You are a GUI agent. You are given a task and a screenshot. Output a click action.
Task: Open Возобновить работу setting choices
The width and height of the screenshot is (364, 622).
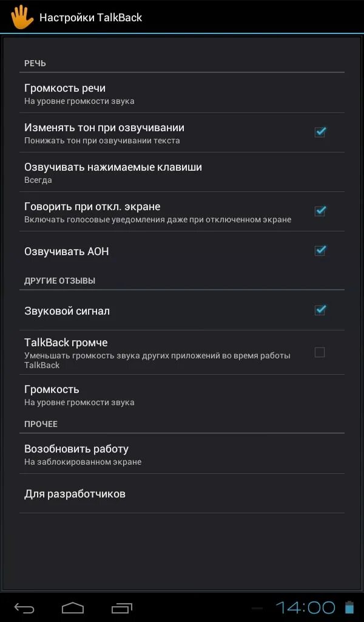click(x=182, y=454)
